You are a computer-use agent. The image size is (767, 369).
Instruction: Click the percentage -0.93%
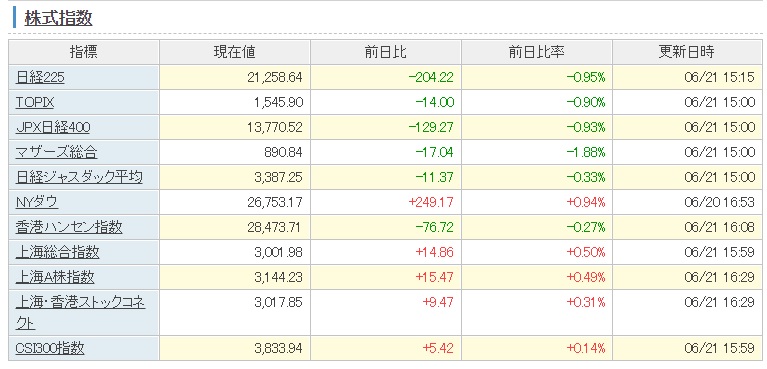[x=586, y=127]
